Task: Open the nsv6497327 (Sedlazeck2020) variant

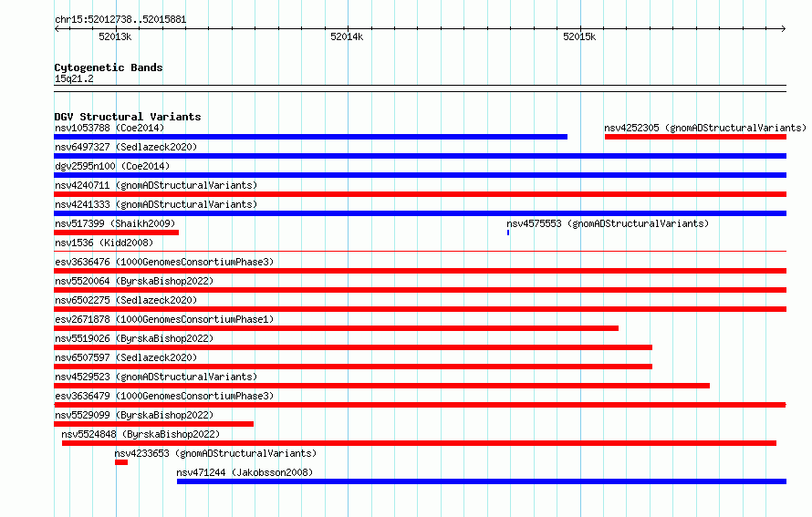Action: pos(126,147)
